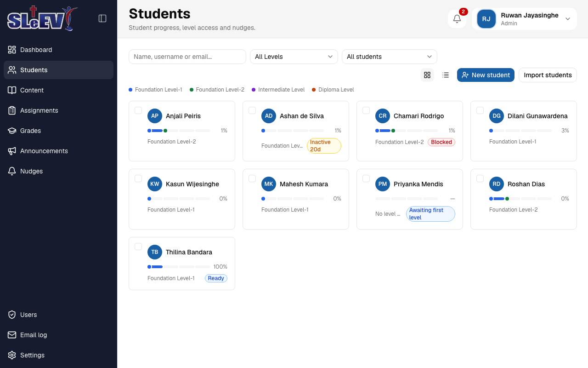
Task: Open Content menu item
Action: [x=58, y=90]
